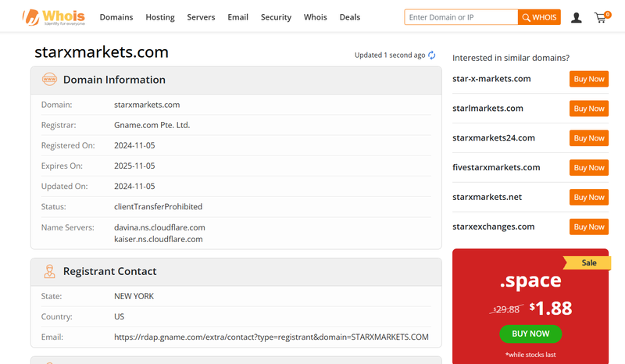This screenshot has height=364, width=625.
Task: Click similar domain starxmarkets.net
Action: point(487,197)
